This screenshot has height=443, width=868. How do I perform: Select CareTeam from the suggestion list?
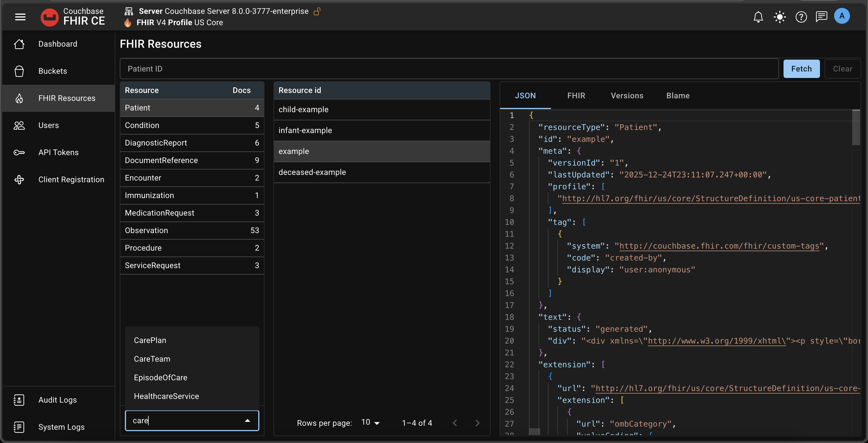[152, 359]
